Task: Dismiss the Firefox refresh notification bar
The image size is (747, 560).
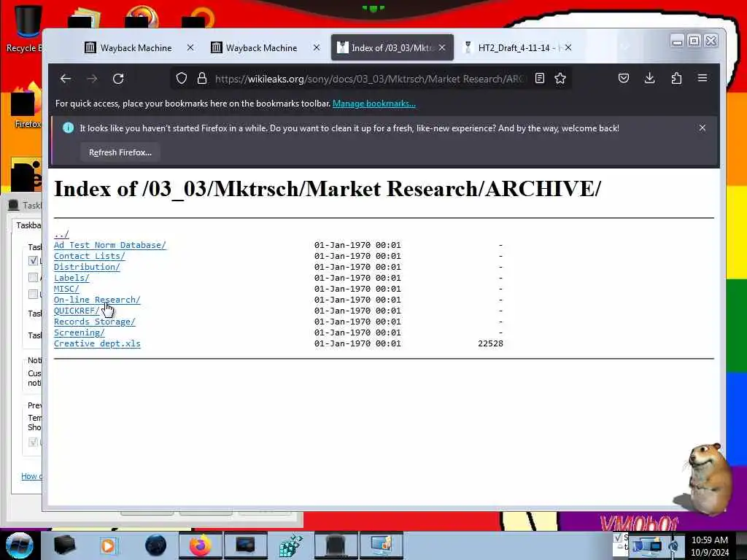Action: coord(703,128)
